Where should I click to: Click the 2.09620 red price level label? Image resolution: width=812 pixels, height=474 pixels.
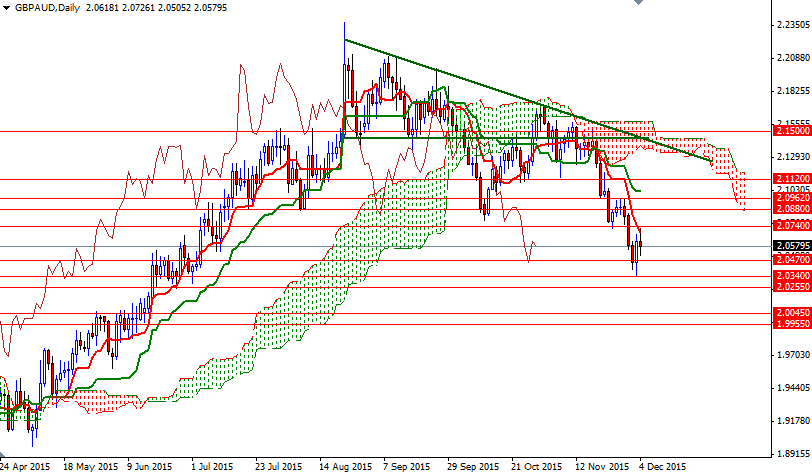pyautogui.click(x=792, y=198)
